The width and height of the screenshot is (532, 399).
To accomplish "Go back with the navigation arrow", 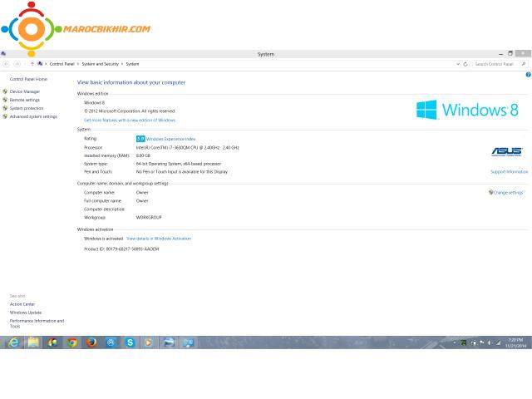I will point(6,64).
